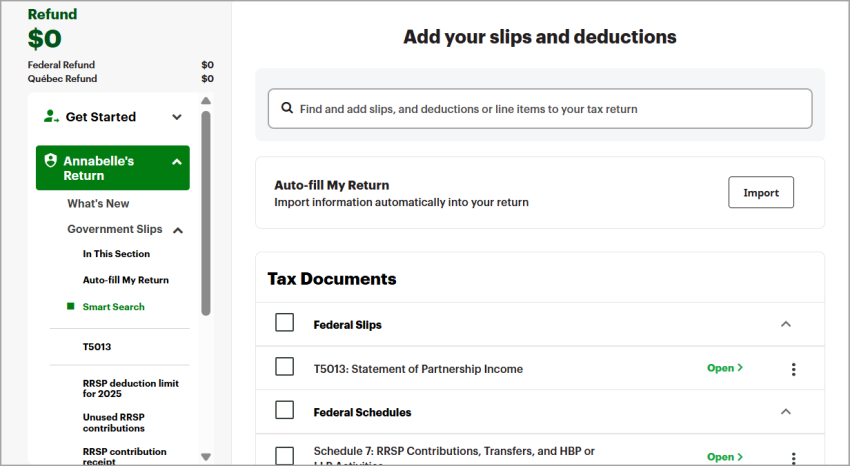Click the Import button
Image resolution: width=850 pixels, height=466 pixels.
[760, 193]
